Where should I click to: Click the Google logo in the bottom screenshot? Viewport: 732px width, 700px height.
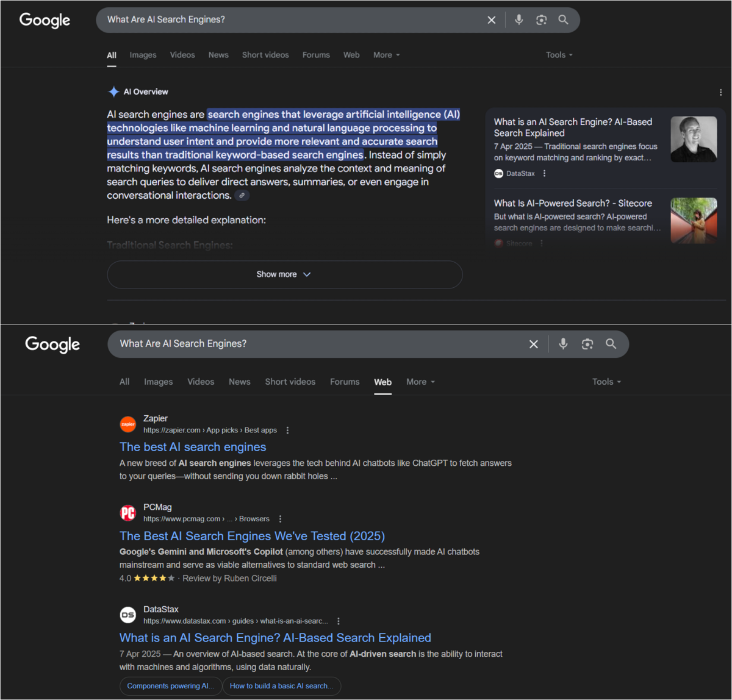coord(52,345)
